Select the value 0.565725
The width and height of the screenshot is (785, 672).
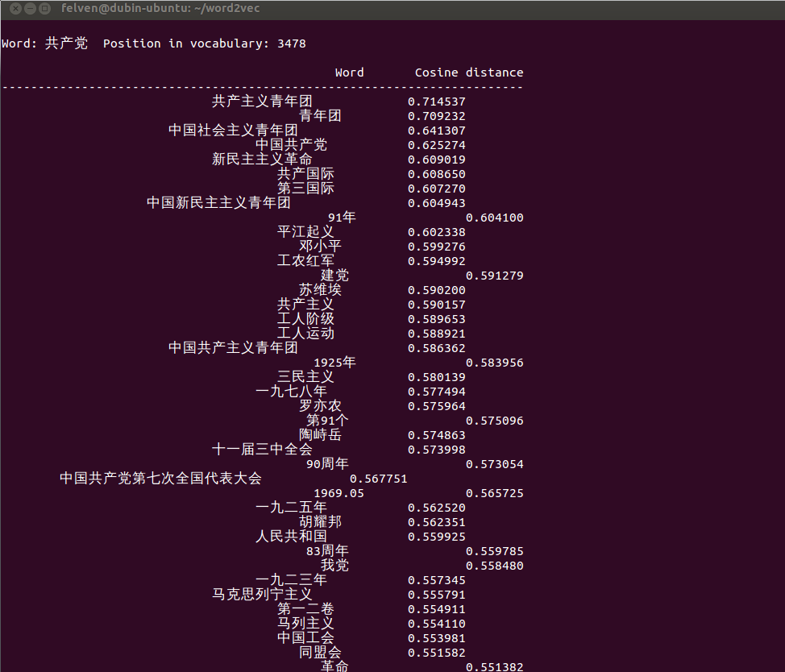495,493
